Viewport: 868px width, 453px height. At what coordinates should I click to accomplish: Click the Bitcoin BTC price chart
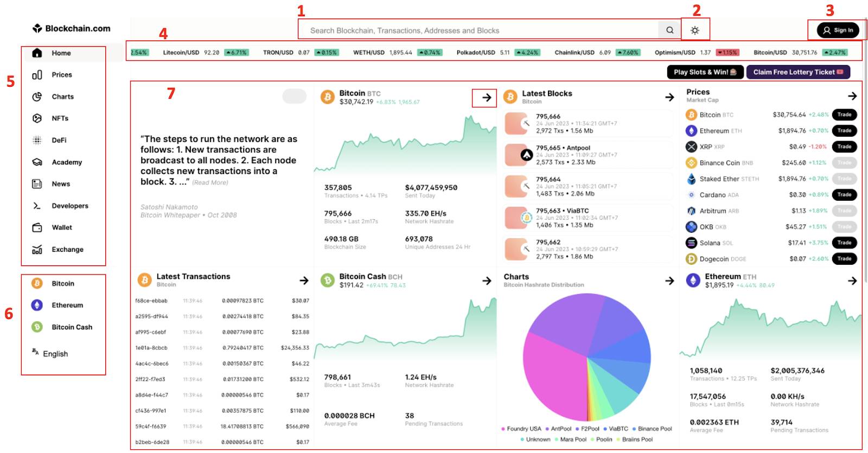[405, 144]
